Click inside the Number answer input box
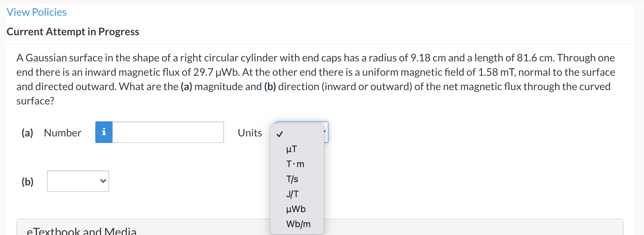 [x=168, y=133]
